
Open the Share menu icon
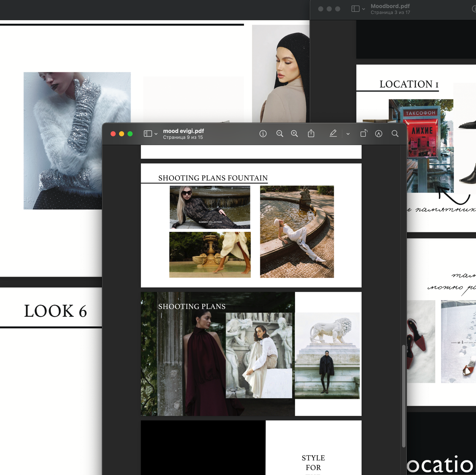point(311,134)
